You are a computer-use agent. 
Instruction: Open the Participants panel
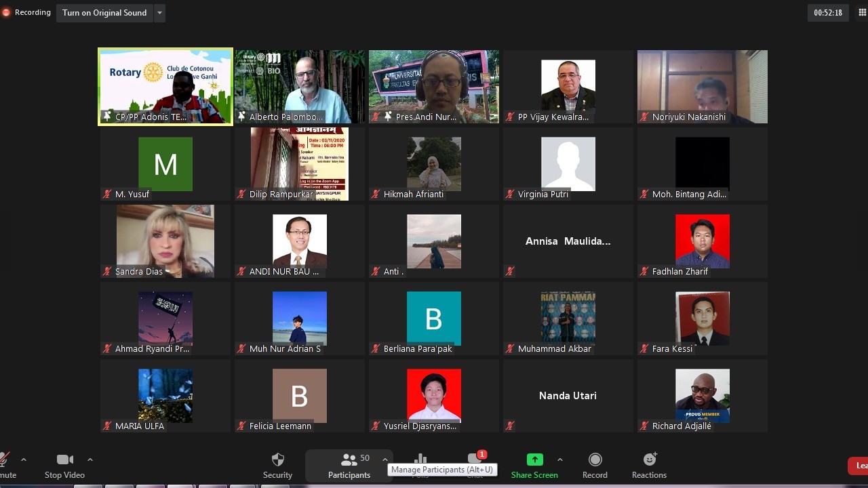pyautogui.click(x=349, y=465)
